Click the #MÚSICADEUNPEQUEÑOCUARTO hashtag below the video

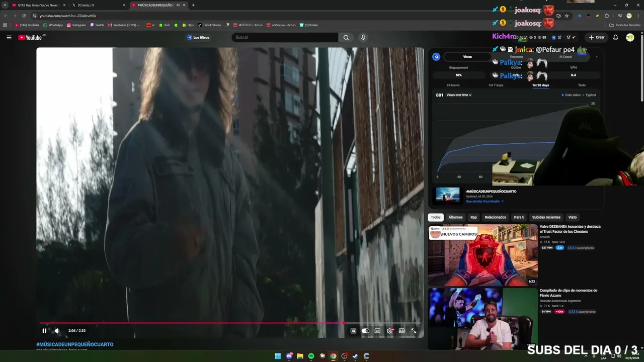[x=75, y=344]
